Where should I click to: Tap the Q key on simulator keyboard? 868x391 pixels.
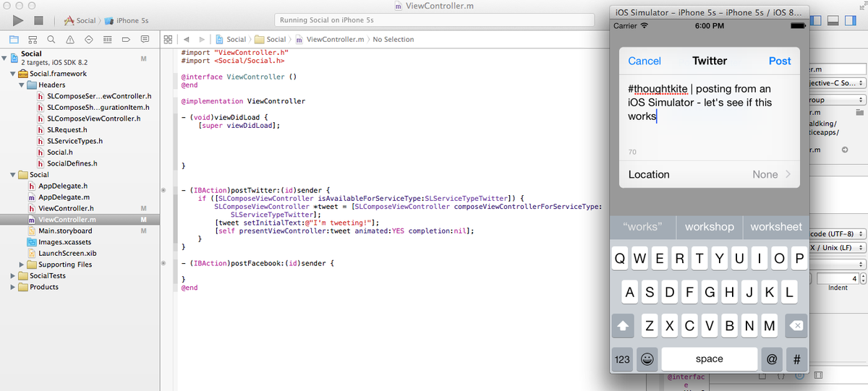[620, 259]
